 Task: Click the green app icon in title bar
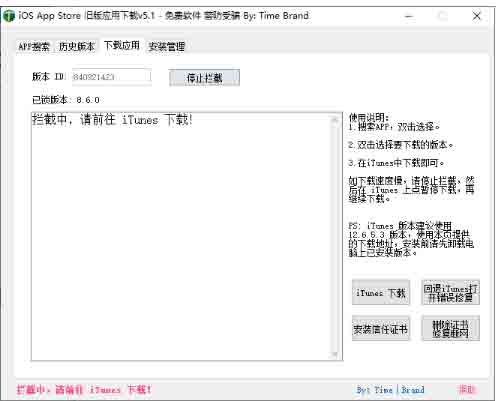(9, 16)
